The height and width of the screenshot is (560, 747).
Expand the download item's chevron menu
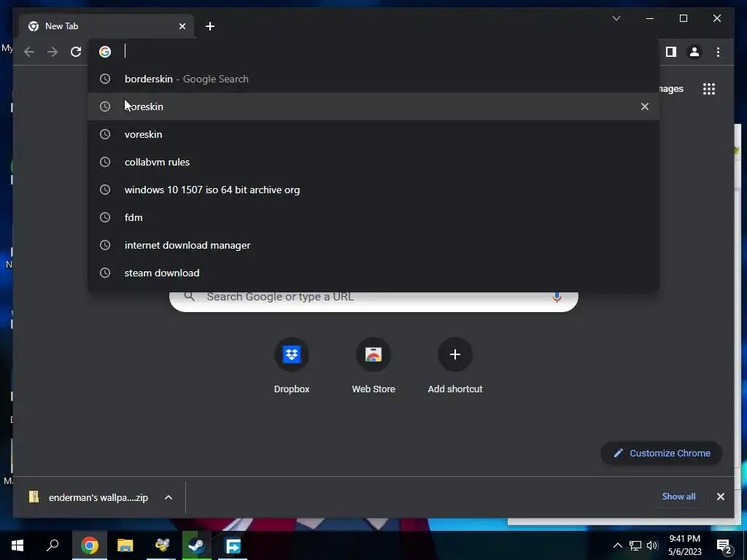[x=169, y=497]
